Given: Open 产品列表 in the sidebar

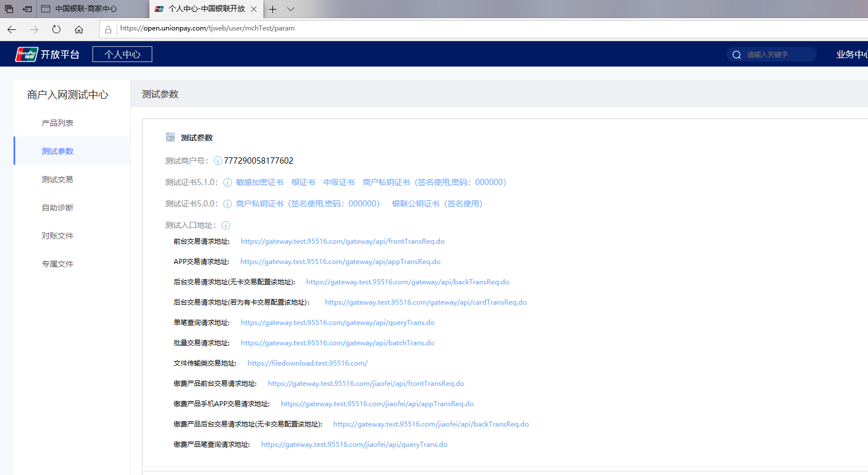Looking at the screenshot, I should click(58, 123).
